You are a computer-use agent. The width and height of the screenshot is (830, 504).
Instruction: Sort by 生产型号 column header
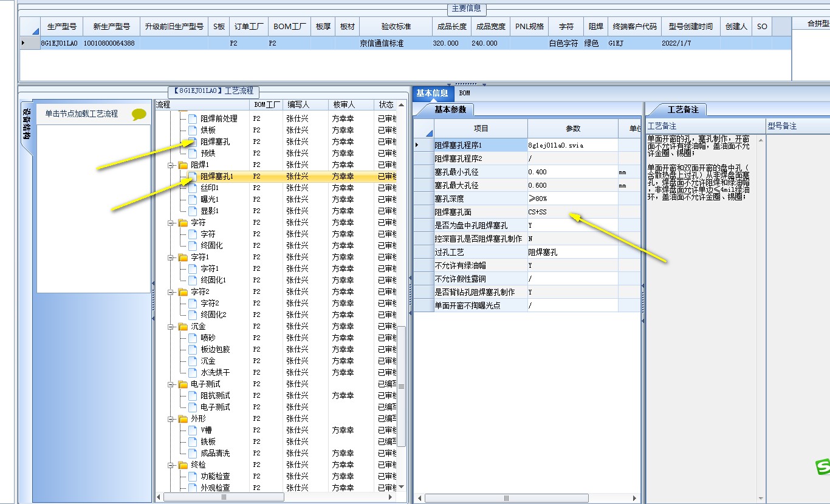click(62, 27)
